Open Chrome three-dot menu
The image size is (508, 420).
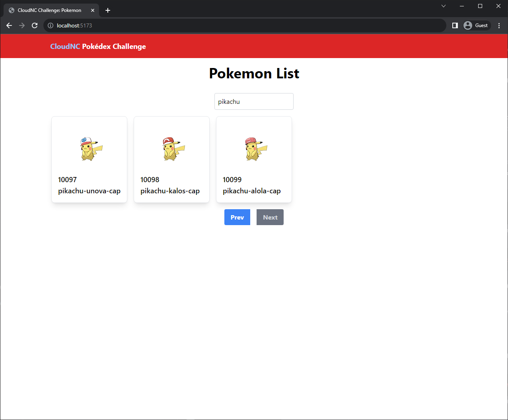coord(499,25)
